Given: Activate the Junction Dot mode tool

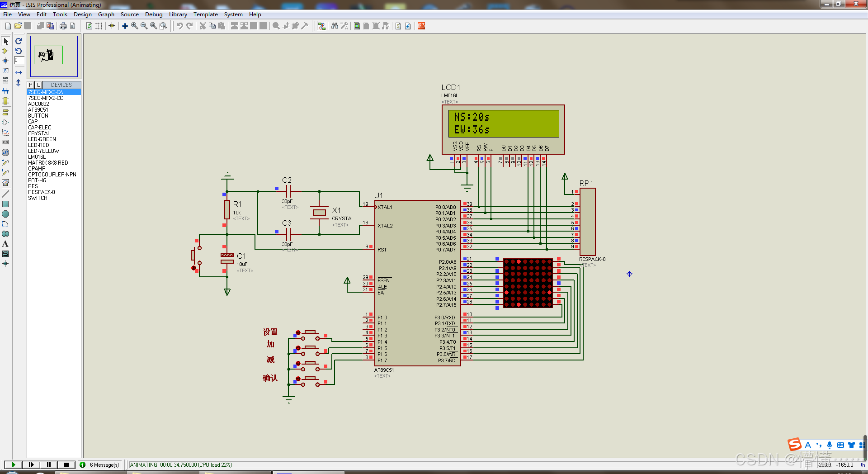Looking at the screenshot, I should [5, 61].
